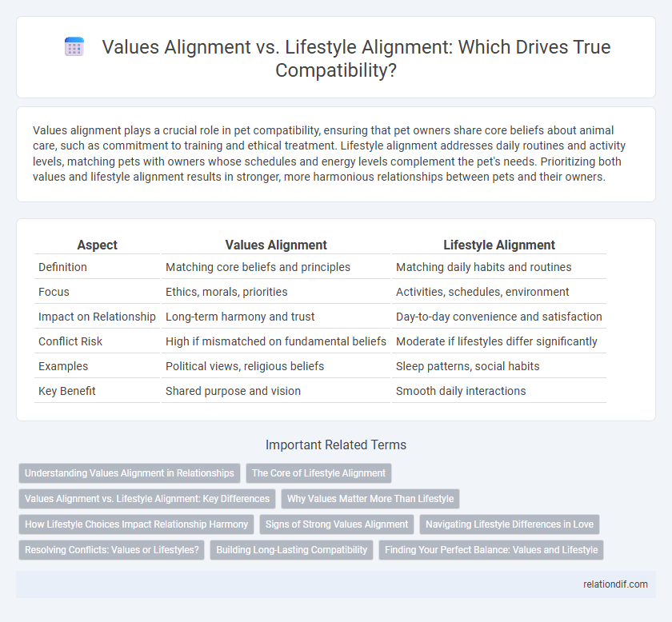Select cell 'High if mismatched on fundamental beliefs'
This screenshot has width=672, height=622.
[276, 341]
